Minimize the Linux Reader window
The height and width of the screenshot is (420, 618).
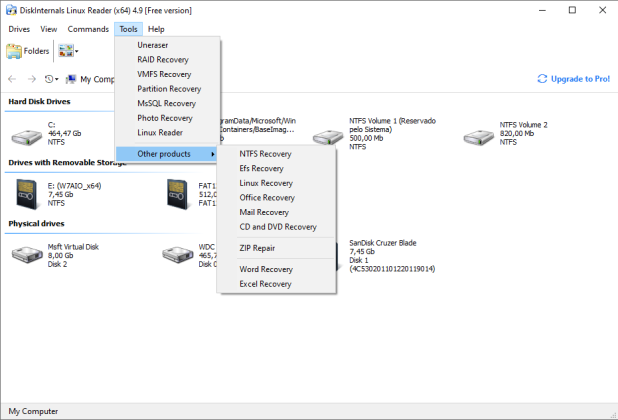coord(542,10)
